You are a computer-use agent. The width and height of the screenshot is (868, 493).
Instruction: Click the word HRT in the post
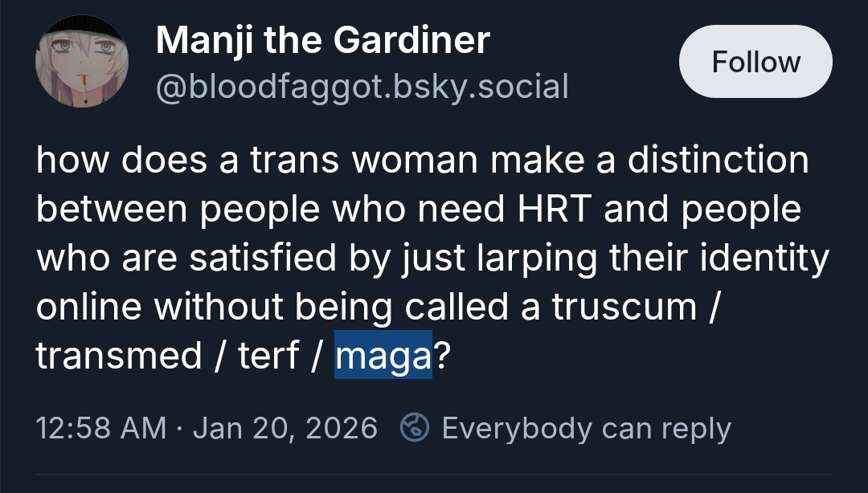coord(548,210)
